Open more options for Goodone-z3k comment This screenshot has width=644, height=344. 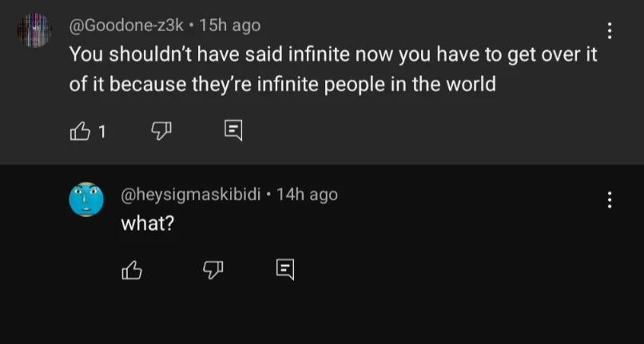610,31
